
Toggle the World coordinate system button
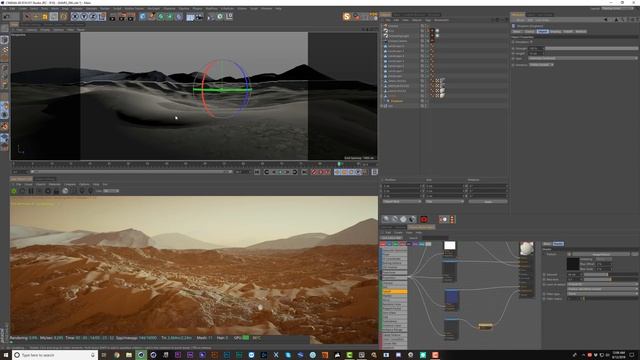pos(102,17)
